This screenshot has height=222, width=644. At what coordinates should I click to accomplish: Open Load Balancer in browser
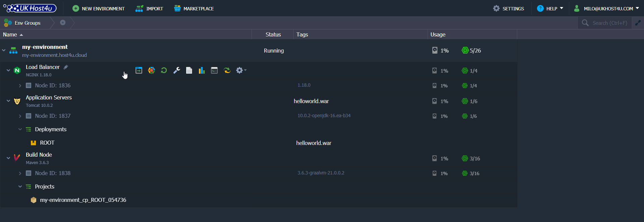pos(139,70)
